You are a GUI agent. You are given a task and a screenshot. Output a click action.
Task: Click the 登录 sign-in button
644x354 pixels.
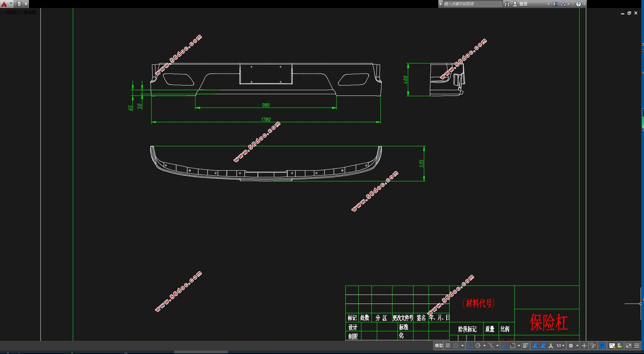[523, 4]
